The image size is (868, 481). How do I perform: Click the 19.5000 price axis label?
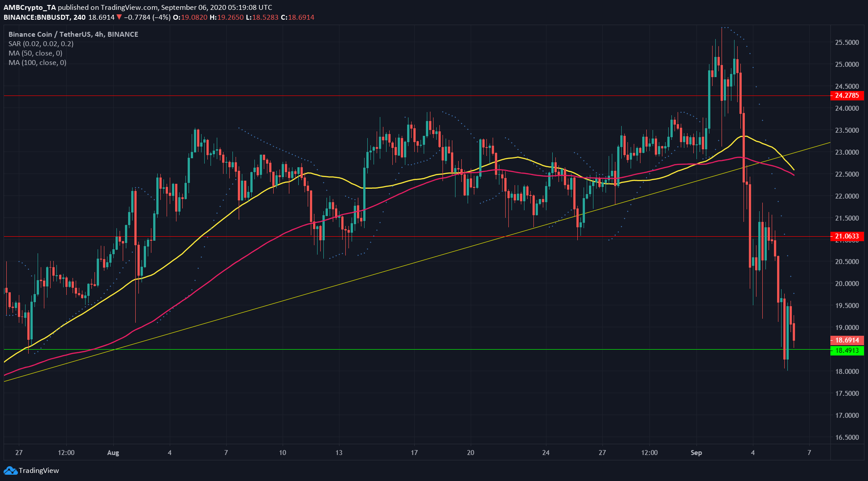847,306
